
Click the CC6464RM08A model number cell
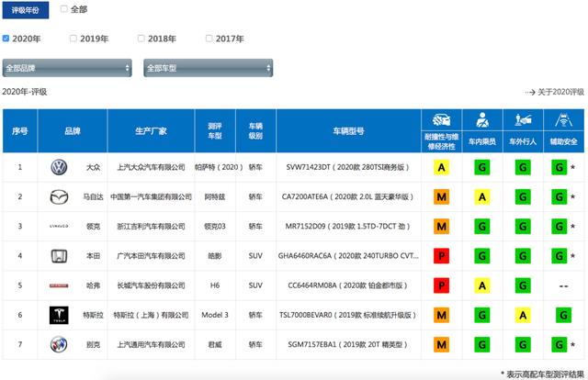347,285
